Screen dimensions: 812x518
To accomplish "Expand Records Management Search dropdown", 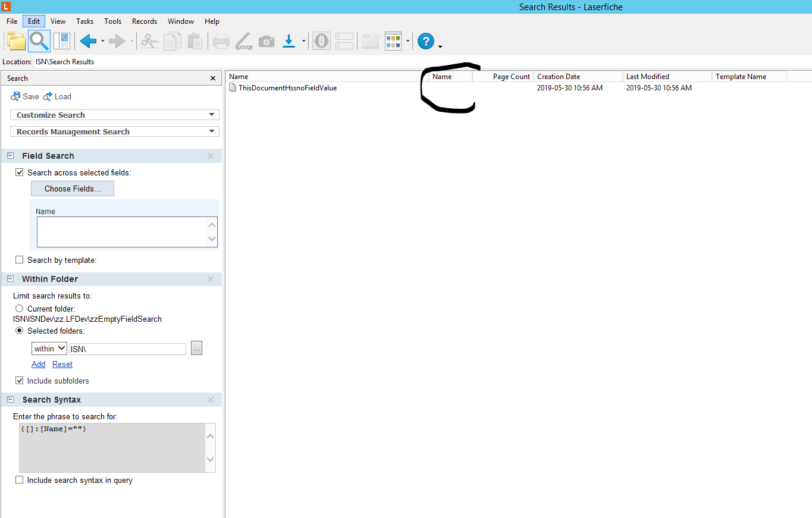I will click(x=115, y=131).
